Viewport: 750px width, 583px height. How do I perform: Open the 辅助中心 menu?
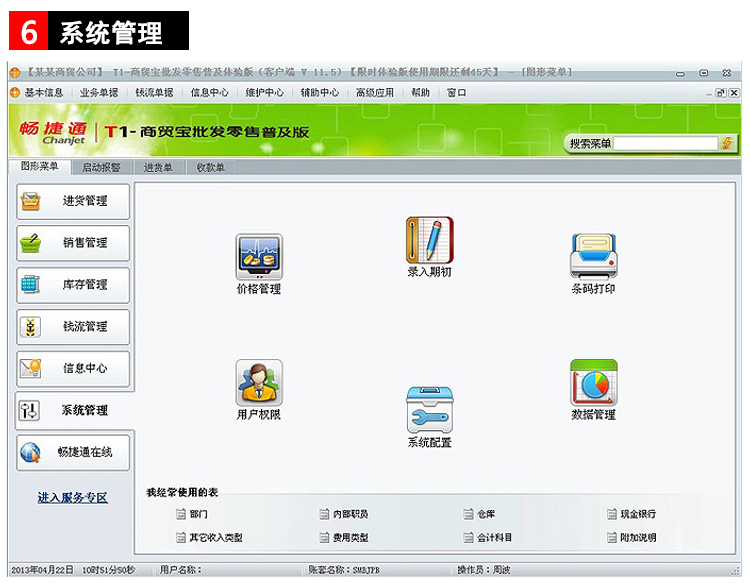point(320,92)
